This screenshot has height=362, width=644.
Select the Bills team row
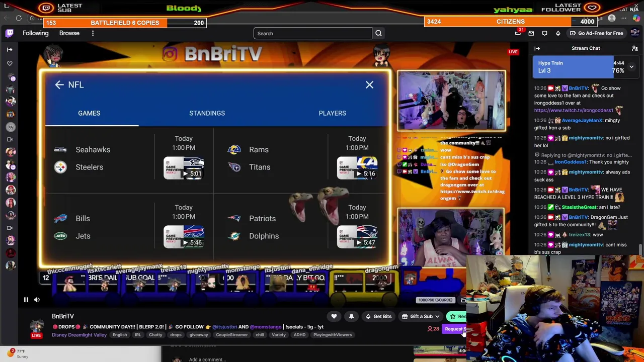[72, 218]
